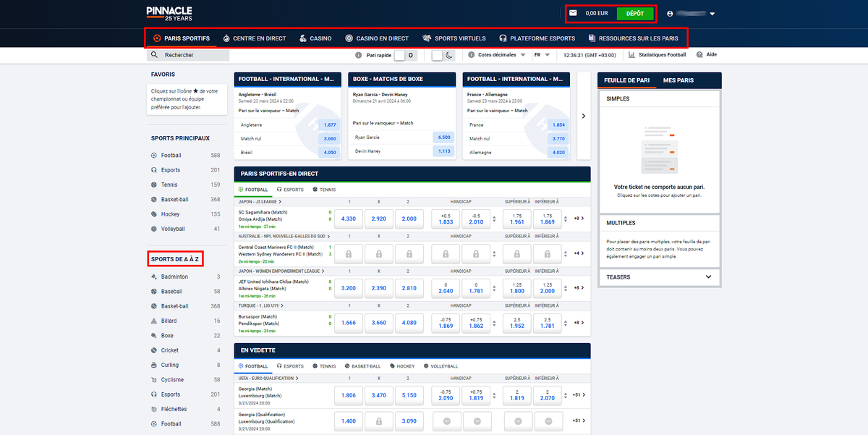The height and width of the screenshot is (435, 868).
Task: Click the Cyclisme bicycle icon in the sidebar
Action: pos(154,380)
